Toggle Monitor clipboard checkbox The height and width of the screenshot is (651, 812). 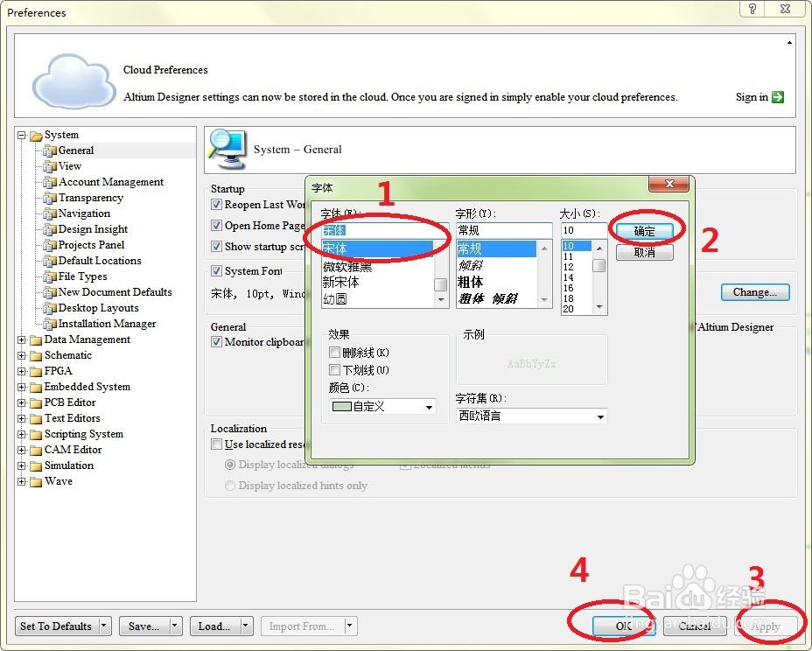(216, 342)
